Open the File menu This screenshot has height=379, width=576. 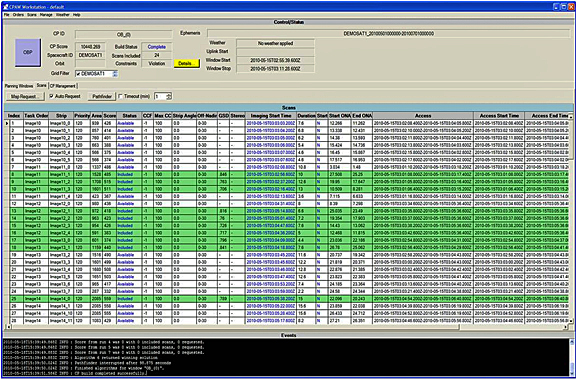click(7, 15)
